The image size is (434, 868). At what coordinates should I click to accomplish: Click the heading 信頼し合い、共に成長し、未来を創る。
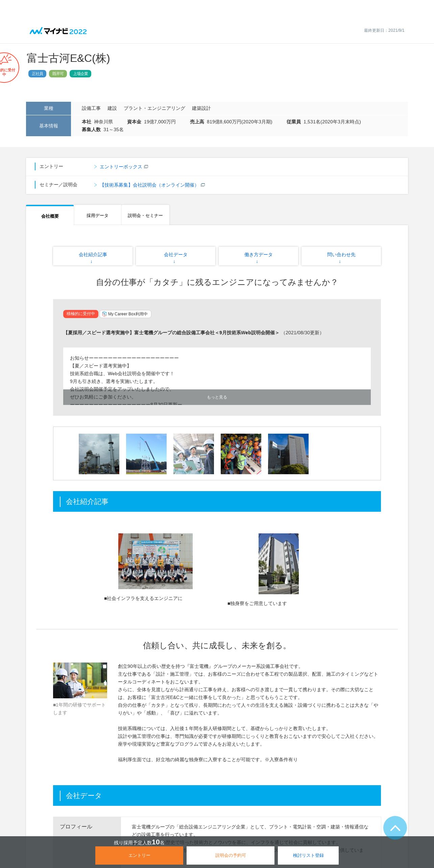pyautogui.click(x=217, y=646)
